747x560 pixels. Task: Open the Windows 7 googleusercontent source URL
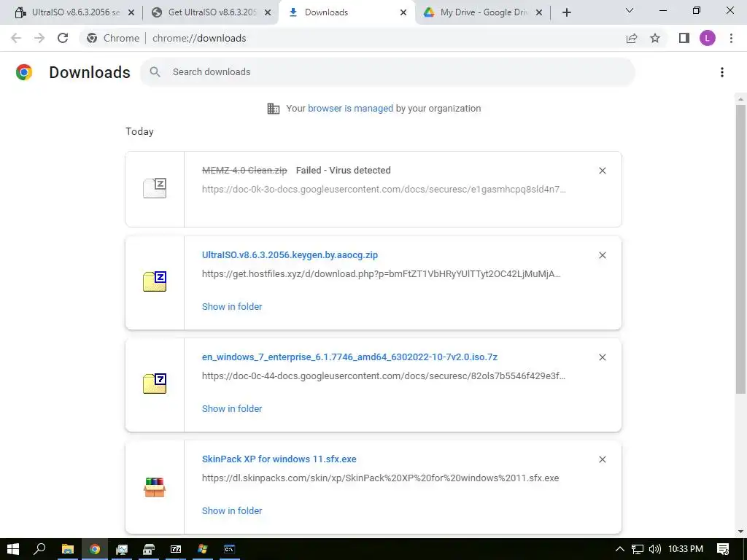coord(384,376)
